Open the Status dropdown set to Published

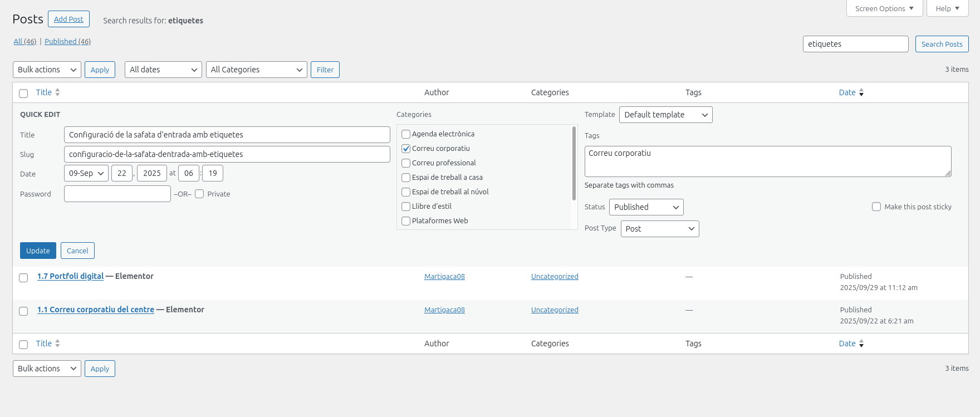646,207
